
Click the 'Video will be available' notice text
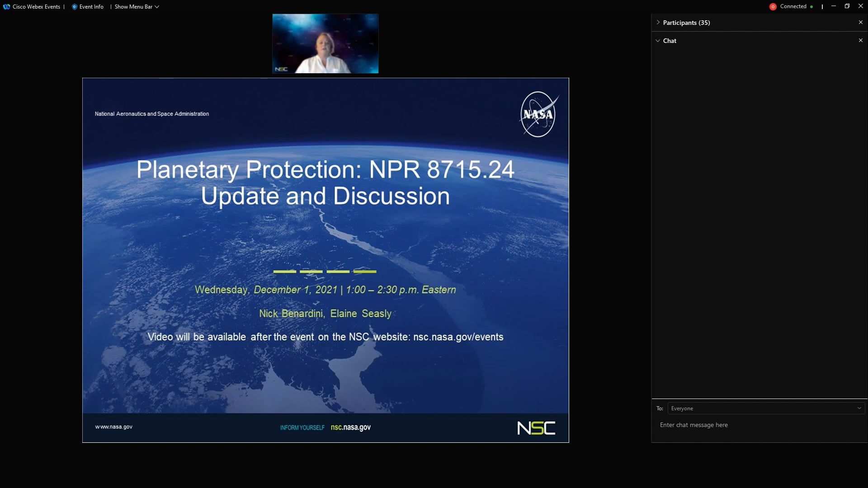325,337
